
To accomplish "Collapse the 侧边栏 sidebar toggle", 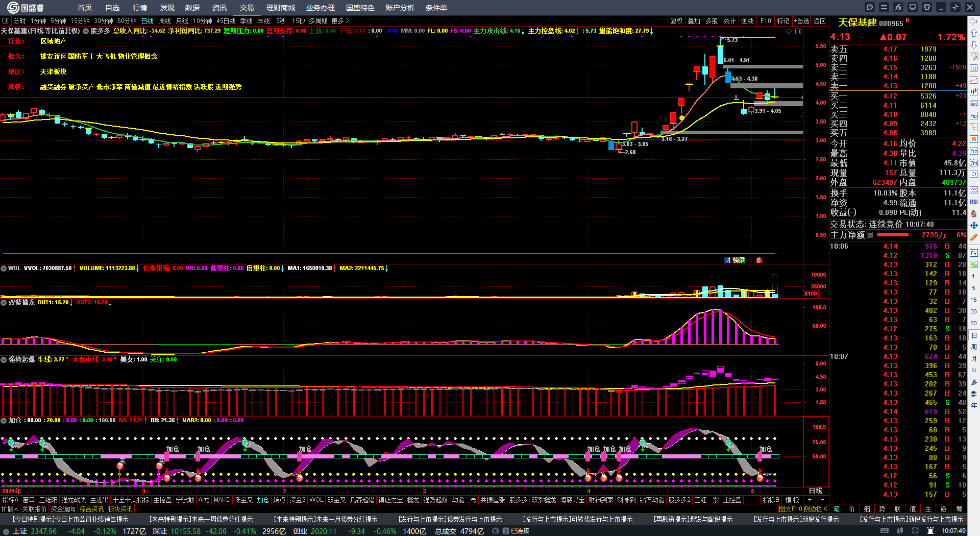I will (x=816, y=509).
